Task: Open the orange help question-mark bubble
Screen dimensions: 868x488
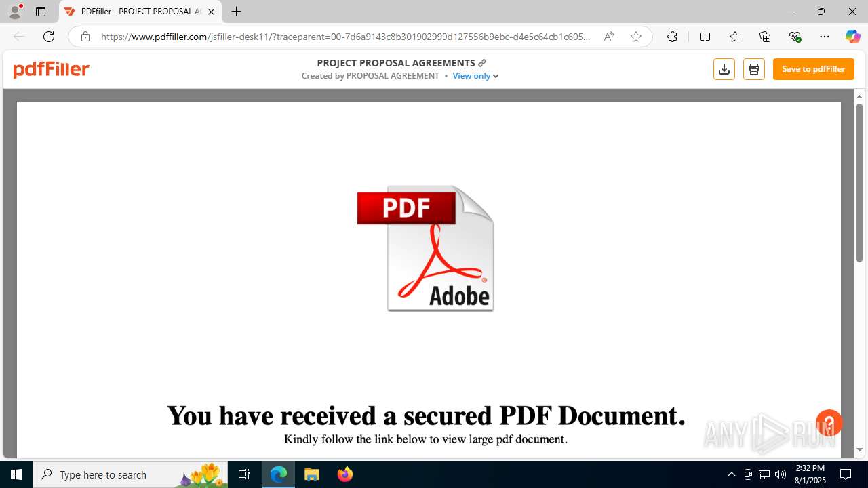Action: pyautogui.click(x=829, y=423)
